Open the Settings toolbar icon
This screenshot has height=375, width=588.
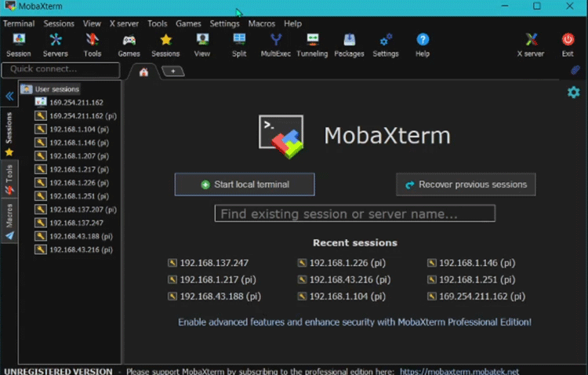386,45
